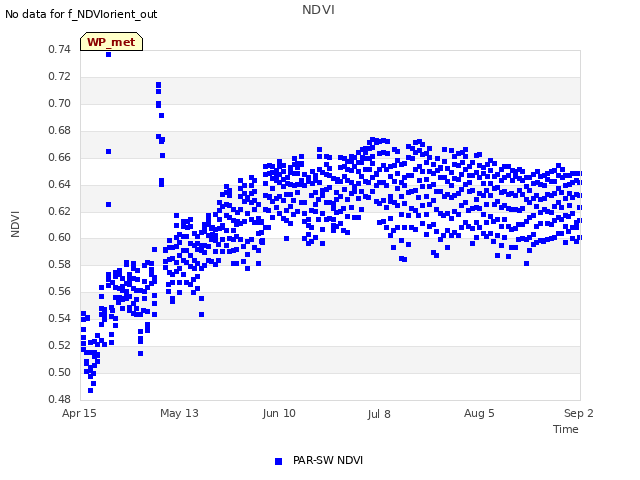The width and height of the screenshot is (640, 480).
Task: Click the Sep 2 x-axis tick label
Action: point(579,413)
